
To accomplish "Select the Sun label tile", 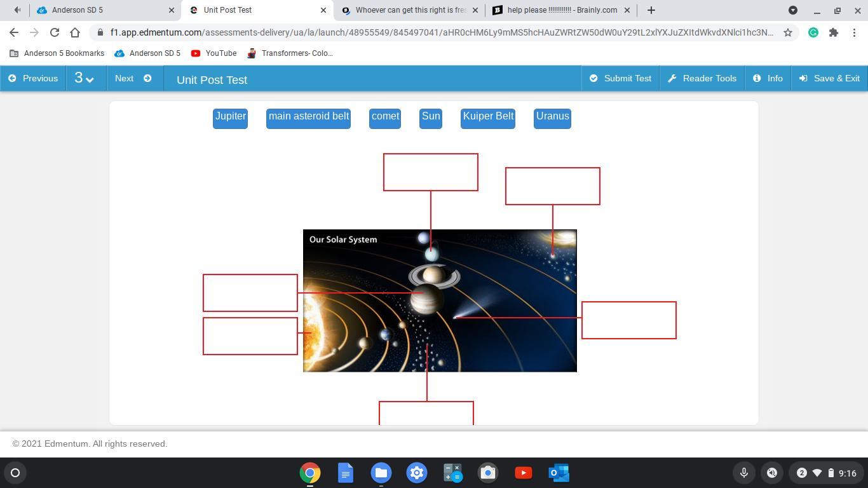I will click(431, 118).
